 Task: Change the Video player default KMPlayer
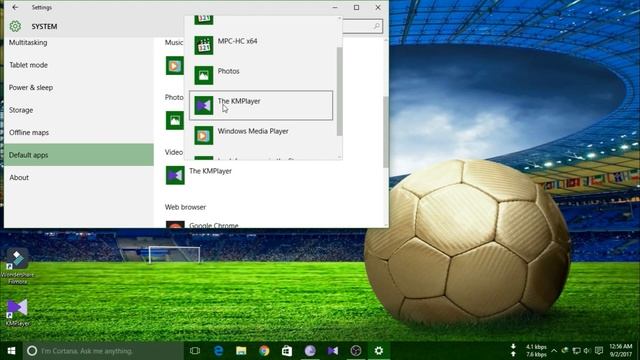tap(199, 175)
